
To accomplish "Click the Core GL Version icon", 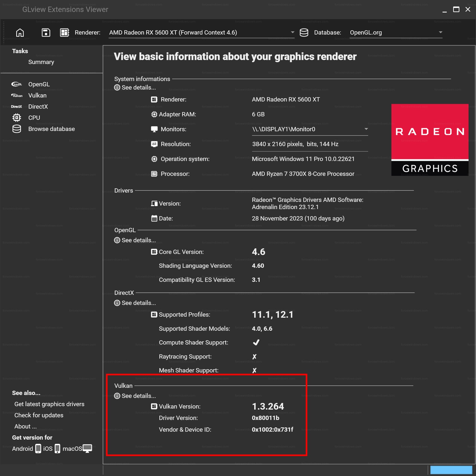I will (x=154, y=252).
